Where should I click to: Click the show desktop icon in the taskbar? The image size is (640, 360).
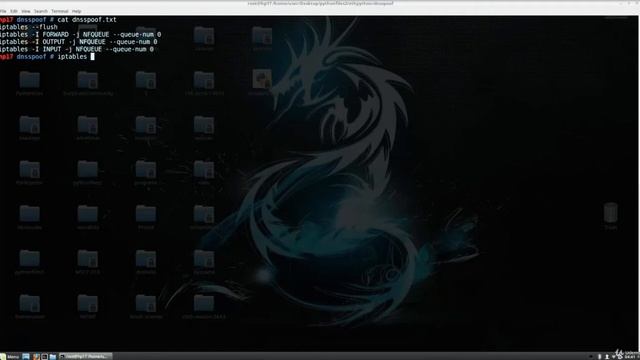26,356
